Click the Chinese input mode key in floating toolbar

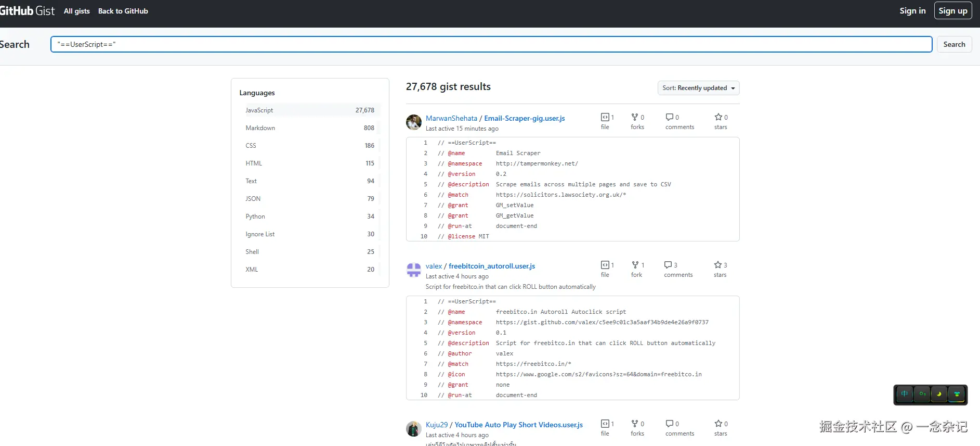click(x=905, y=394)
